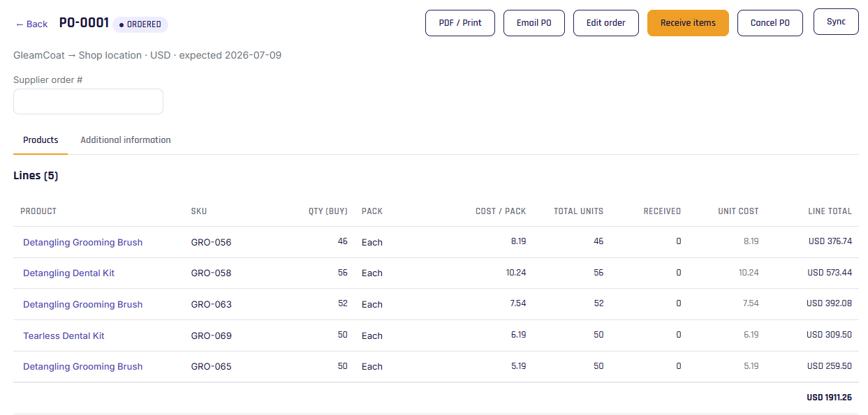Click the Sync button
Image resolution: width=868 pixels, height=415 pixels.
(836, 22)
